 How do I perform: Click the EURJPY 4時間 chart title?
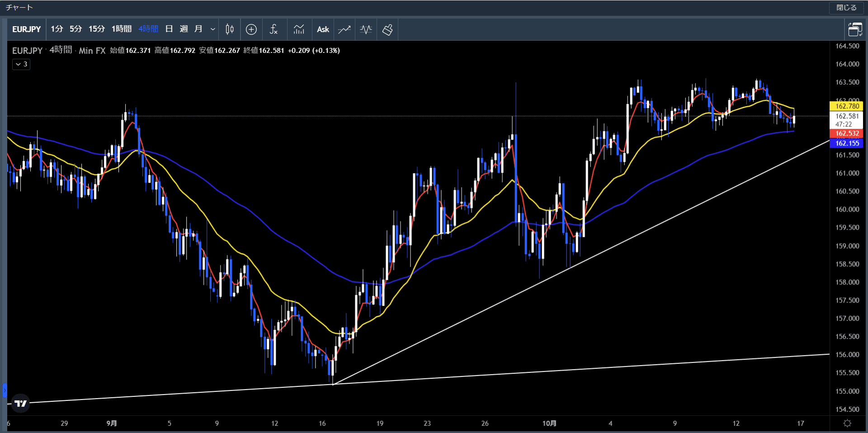[x=42, y=51]
